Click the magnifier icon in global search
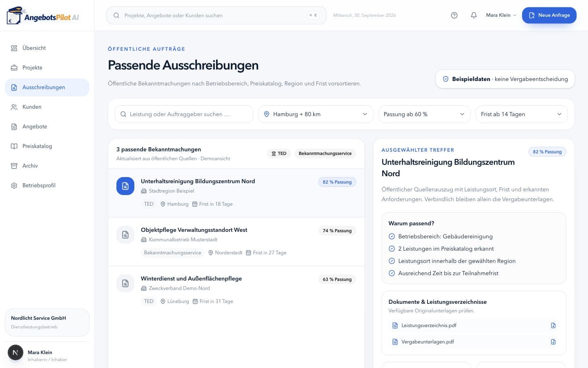 click(x=116, y=15)
